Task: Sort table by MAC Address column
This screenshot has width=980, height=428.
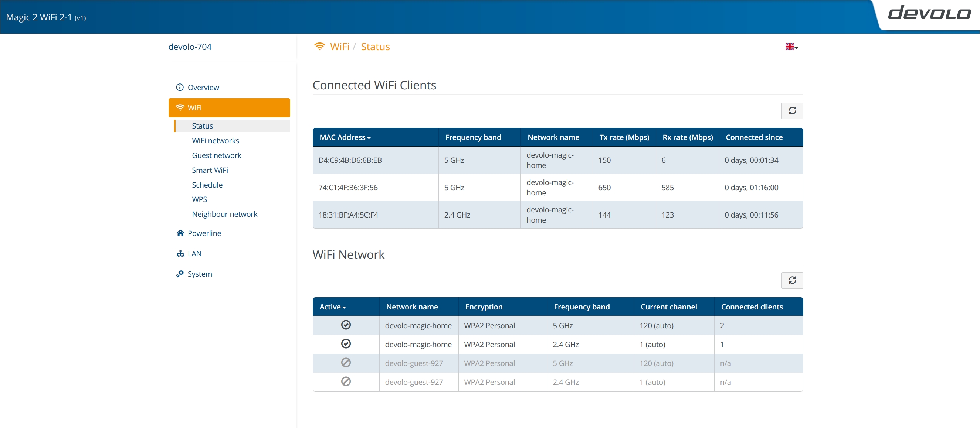Action: click(345, 138)
